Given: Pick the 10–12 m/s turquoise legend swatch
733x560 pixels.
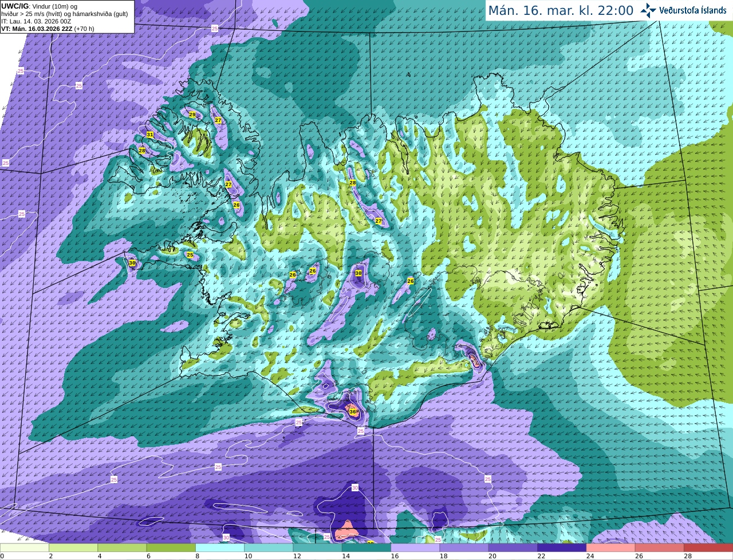Looking at the screenshot, I should (269, 547).
